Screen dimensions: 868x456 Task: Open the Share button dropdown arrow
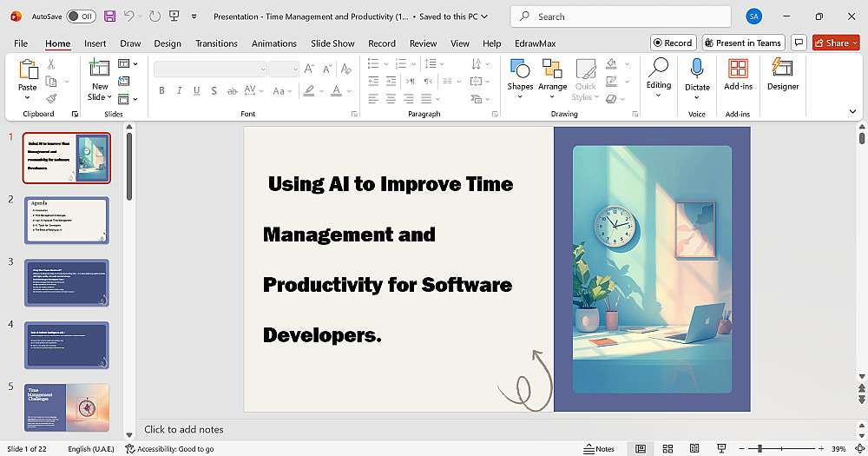tap(855, 43)
